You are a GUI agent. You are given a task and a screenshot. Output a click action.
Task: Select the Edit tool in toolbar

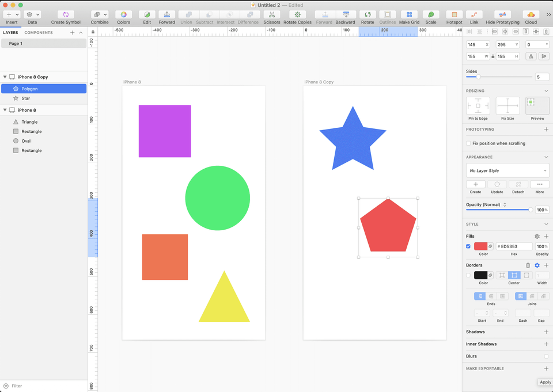coord(147,14)
